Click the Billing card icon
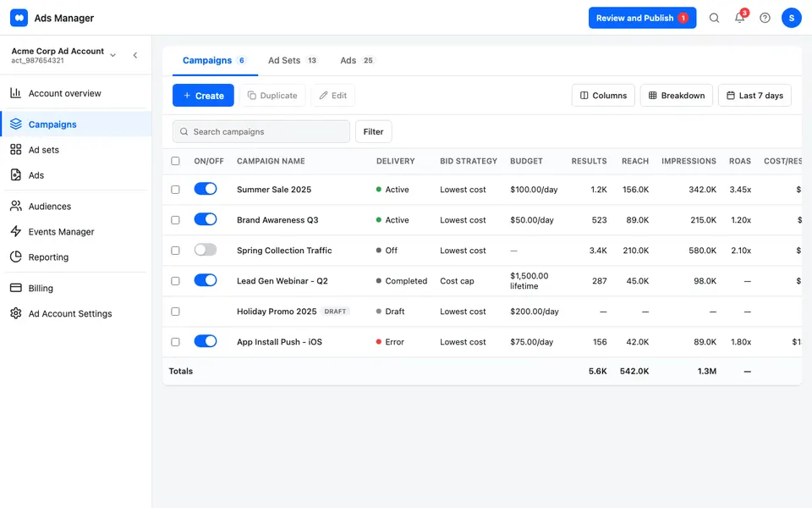812x508 pixels. pyautogui.click(x=16, y=288)
